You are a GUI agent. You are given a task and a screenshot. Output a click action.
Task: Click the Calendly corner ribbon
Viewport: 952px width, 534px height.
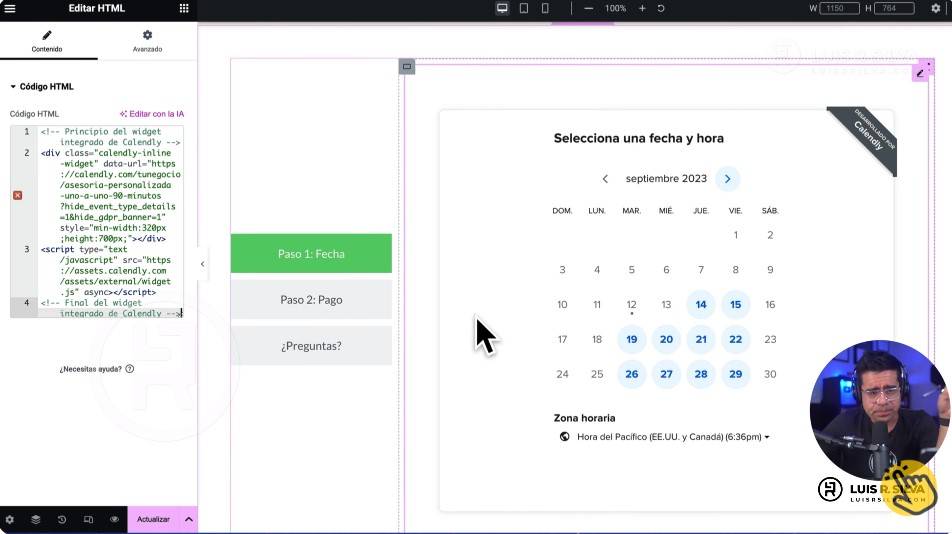point(869,136)
